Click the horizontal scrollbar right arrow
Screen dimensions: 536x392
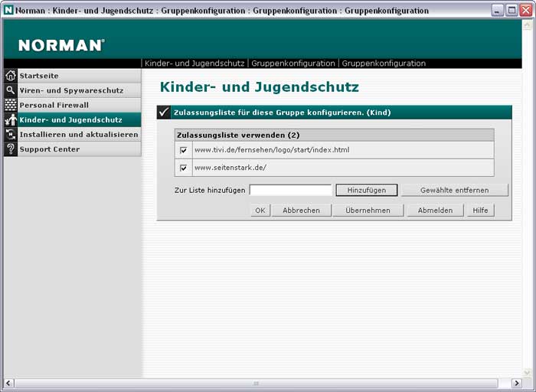coord(517,383)
